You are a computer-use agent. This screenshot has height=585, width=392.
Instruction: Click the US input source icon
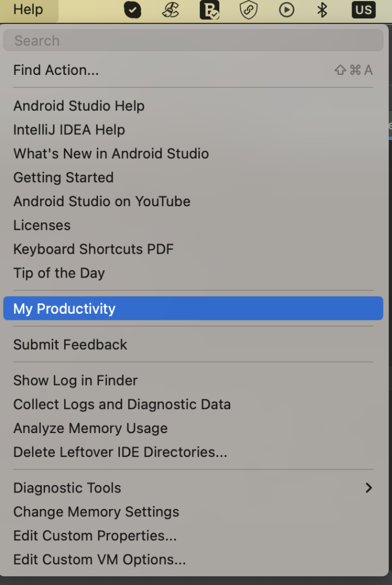click(363, 10)
